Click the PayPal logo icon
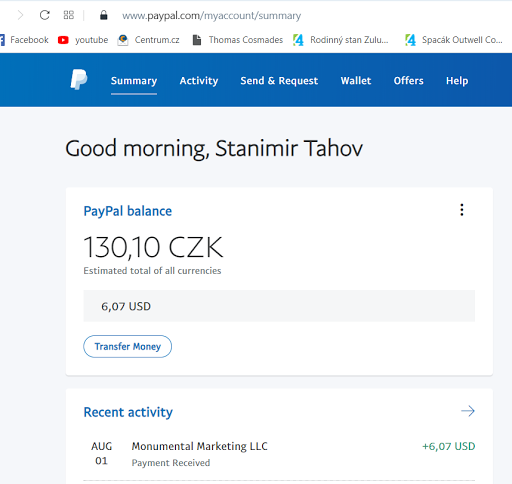The width and height of the screenshot is (512, 484). pos(79,80)
